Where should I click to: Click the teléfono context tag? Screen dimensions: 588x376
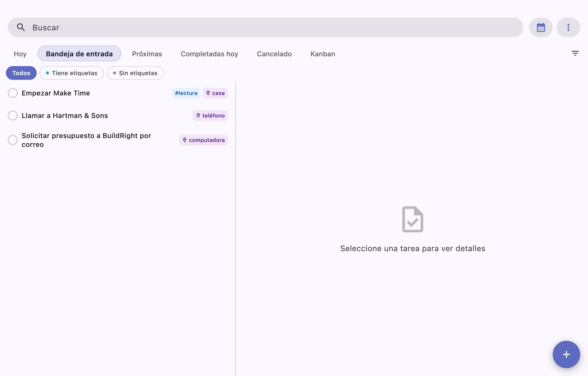210,116
